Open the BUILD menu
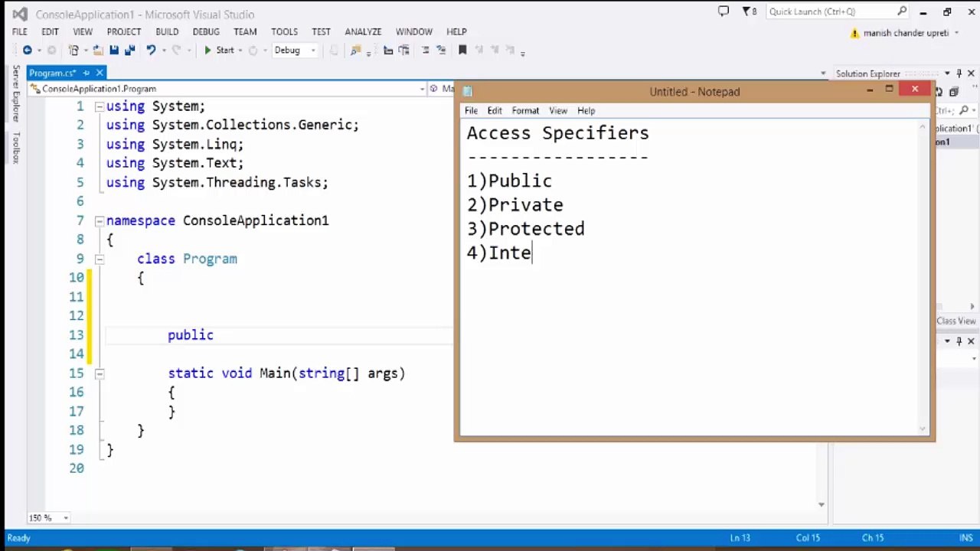 (x=167, y=32)
